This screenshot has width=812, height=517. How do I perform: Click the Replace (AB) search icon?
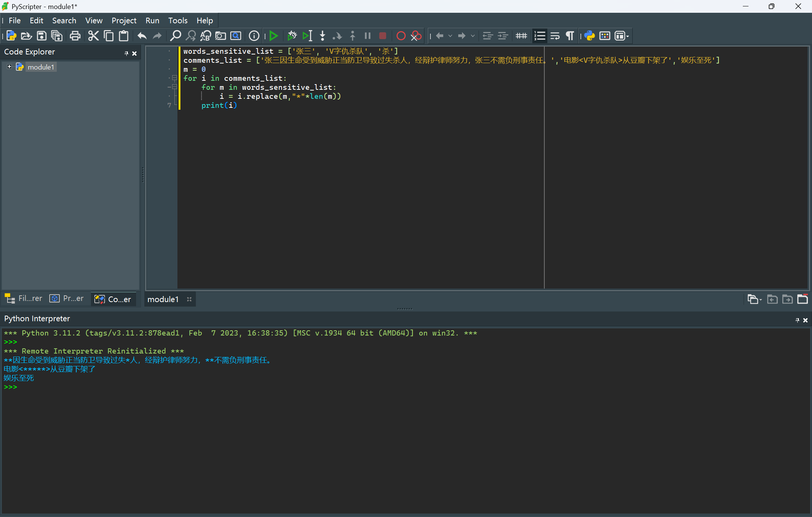coord(205,36)
